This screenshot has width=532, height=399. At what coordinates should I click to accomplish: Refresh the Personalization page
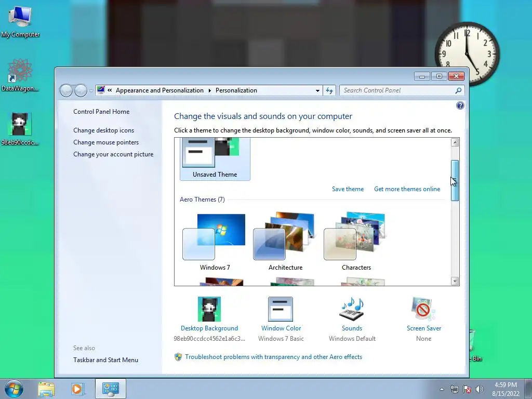329,90
